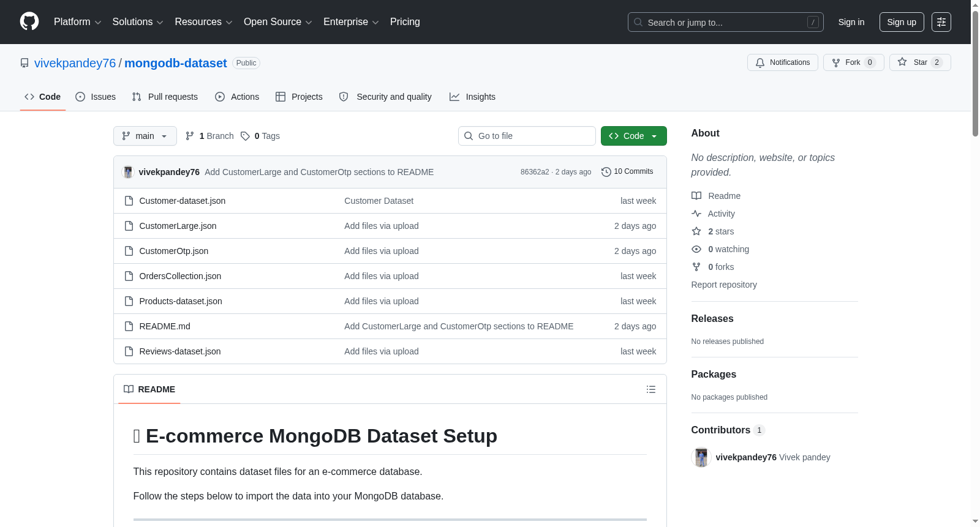
Task: Click the file icon beside Reviews-dataset.json
Action: tap(129, 351)
